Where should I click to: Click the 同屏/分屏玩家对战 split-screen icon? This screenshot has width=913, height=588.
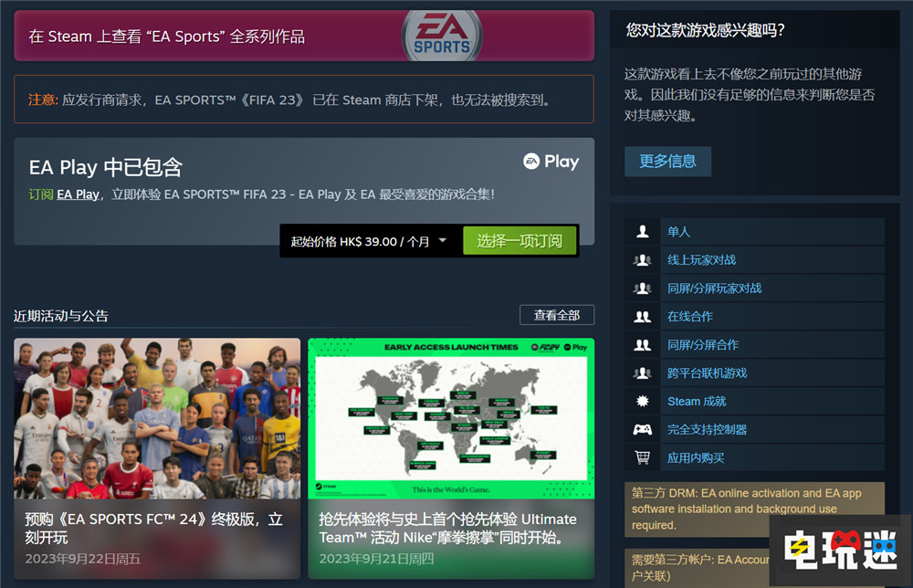(642, 288)
